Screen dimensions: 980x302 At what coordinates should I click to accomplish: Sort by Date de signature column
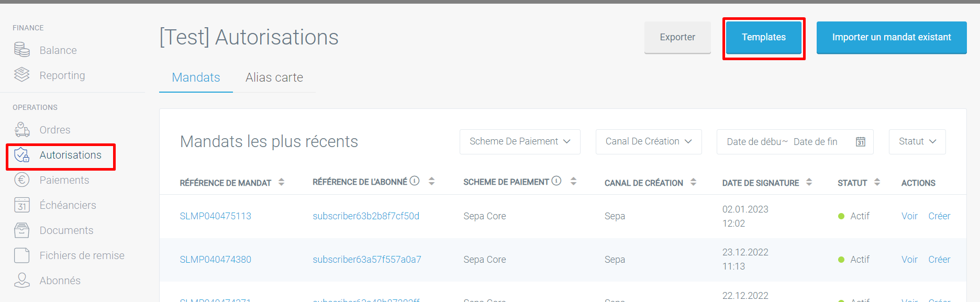point(809,182)
